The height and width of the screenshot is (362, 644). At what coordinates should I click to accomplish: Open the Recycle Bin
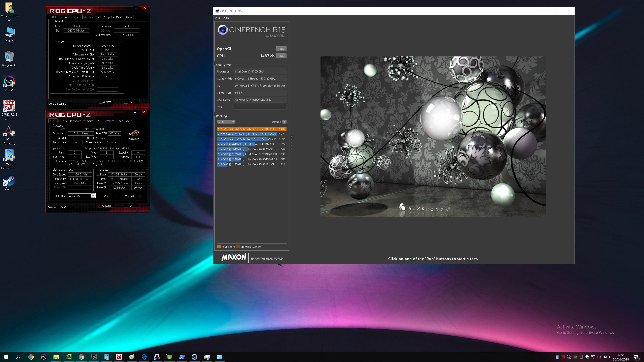click(x=9, y=59)
